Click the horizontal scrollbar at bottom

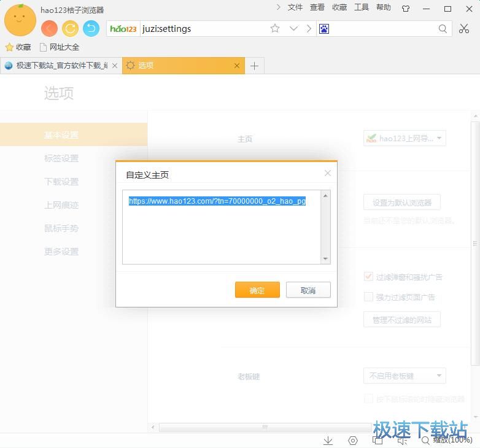click(265, 427)
